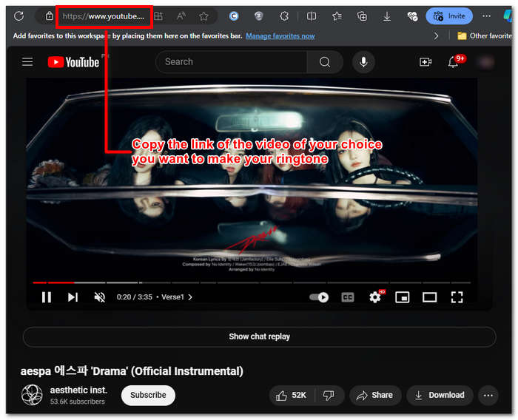Open the Favorites list icon

(x=337, y=16)
